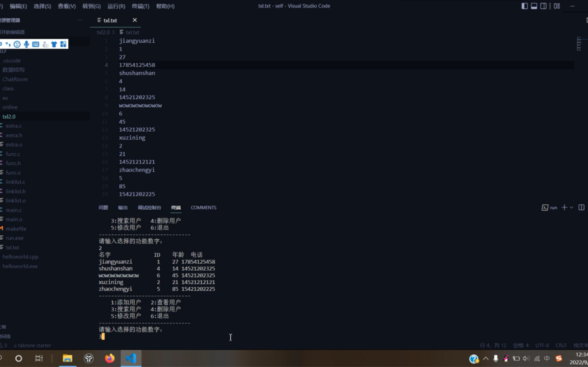Screen dimensions: 588x367
Task: Change indentation 空格: 4 setting
Action: click(x=521, y=346)
